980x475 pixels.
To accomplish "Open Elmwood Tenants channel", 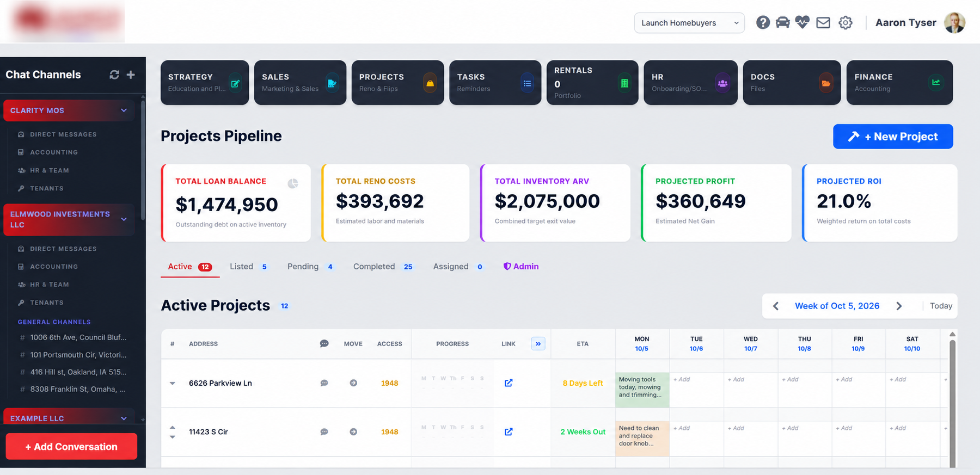I will 47,303.
